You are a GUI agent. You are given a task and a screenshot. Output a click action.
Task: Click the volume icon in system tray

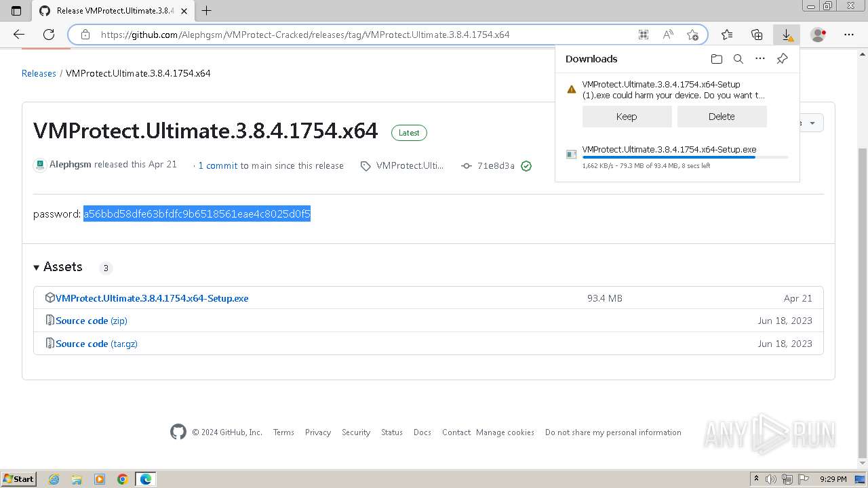pos(772,479)
